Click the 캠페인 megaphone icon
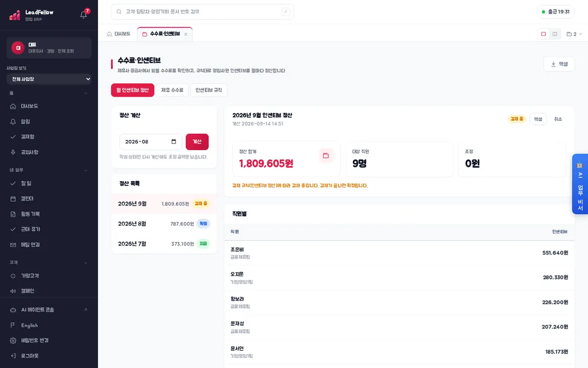 click(13, 291)
